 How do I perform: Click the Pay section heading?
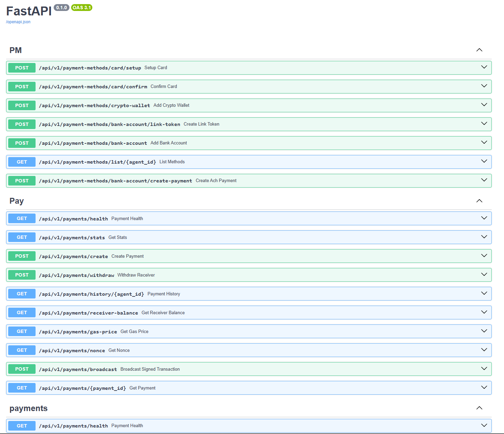[x=16, y=201]
